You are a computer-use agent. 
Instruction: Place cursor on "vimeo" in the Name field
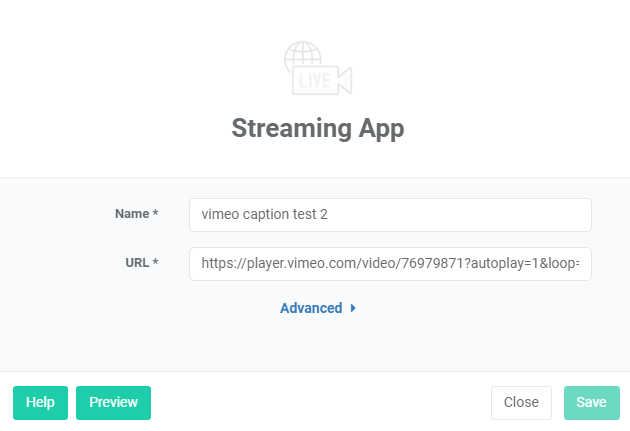tap(221, 214)
